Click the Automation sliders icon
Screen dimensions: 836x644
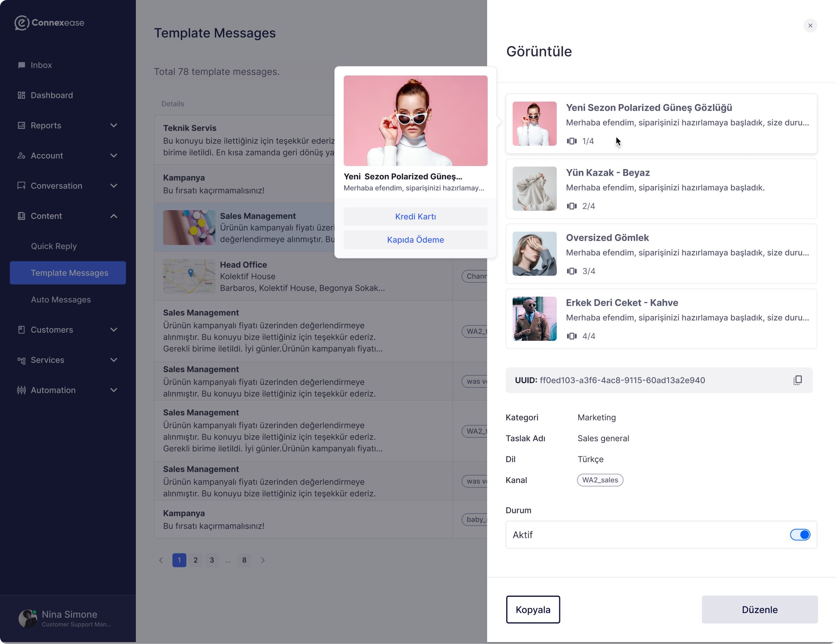coord(22,390)
